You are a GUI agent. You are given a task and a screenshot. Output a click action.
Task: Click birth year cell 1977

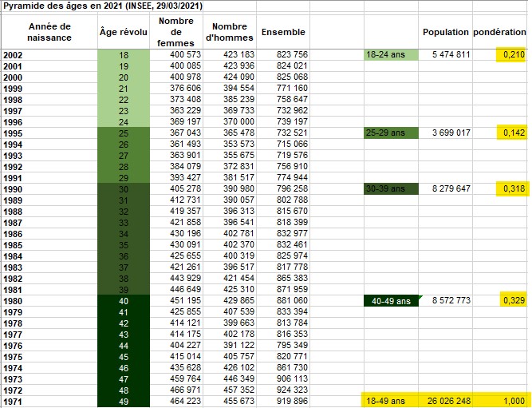click(x=49, y=335)
